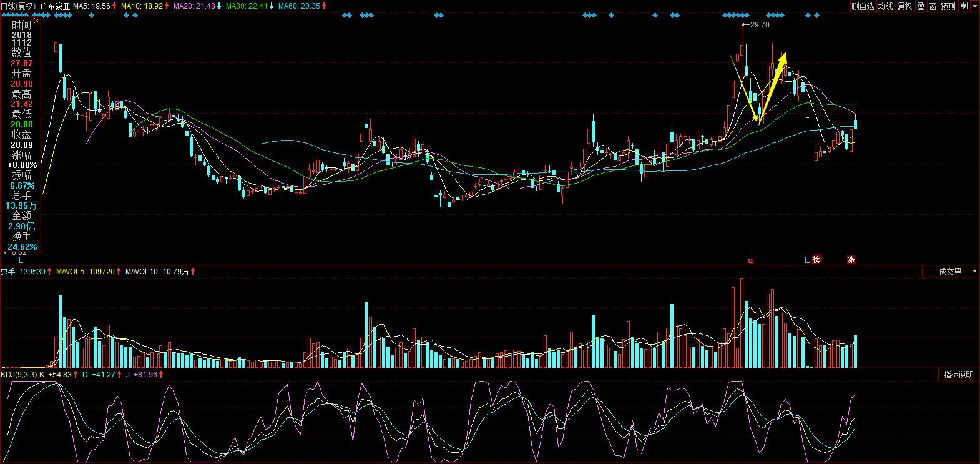Screen dimensions: 980x464
Task: Open the 窗 window layout option
Action: pyautogui.click(x=933, y=6)
